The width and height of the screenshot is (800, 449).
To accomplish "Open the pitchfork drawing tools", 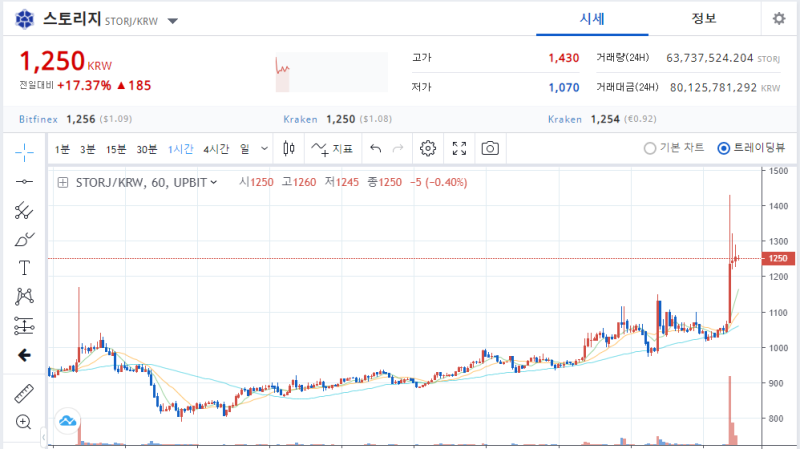I will pos(24,210).
